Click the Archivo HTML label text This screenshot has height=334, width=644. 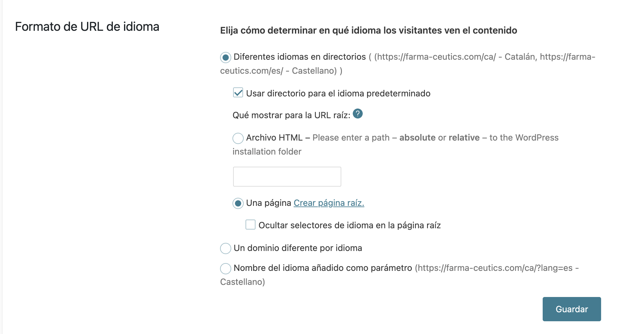point(274,138)
